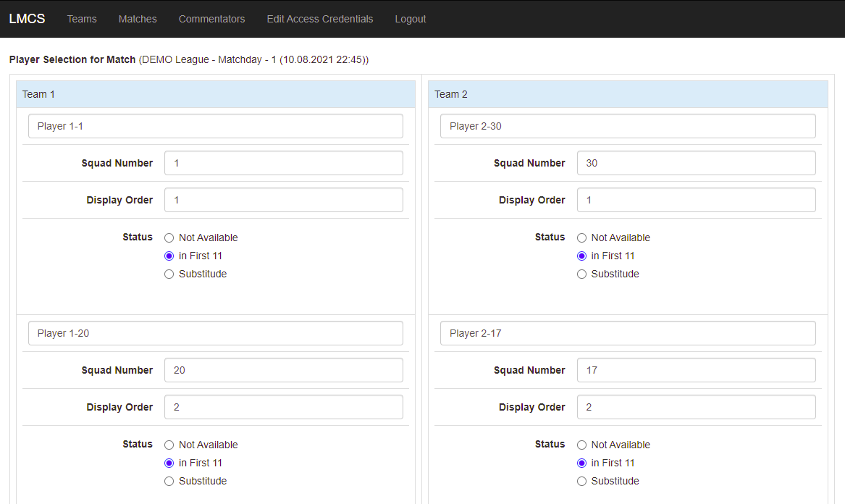Go to the Matches page
845x504 pixels.
138,19
